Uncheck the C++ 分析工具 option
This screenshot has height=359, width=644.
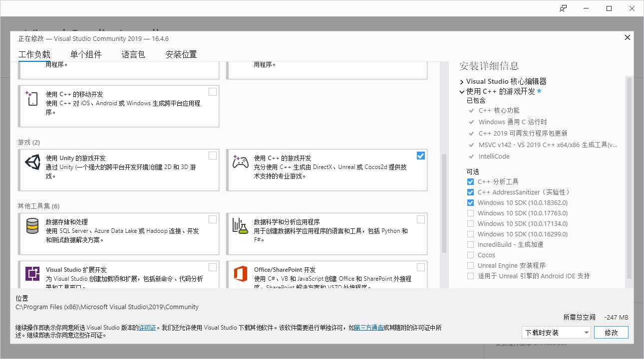tap(470, 182)
